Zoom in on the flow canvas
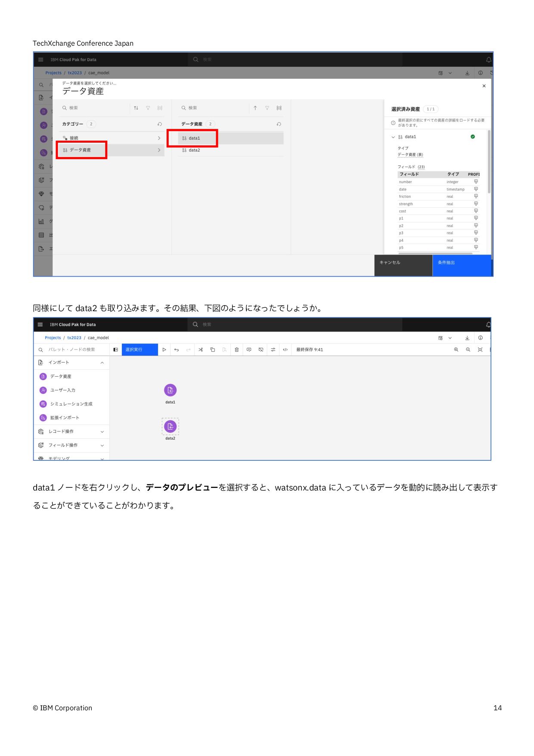 [456, 350]
